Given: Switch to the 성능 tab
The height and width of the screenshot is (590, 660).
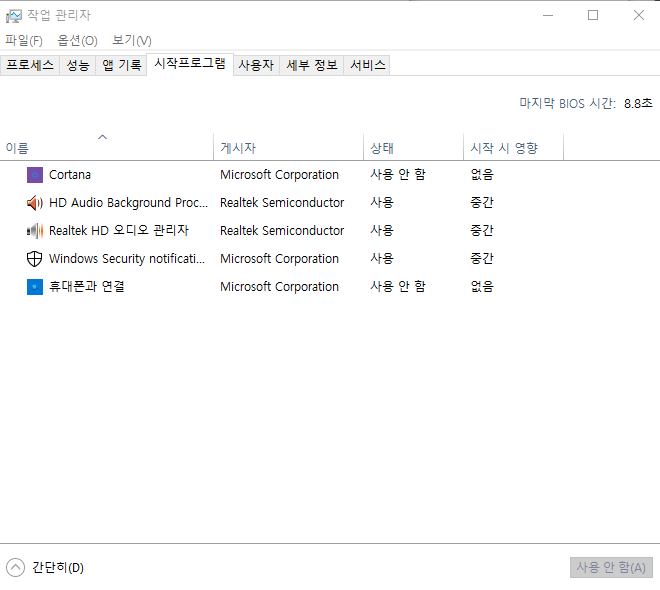Looking at the screenshot, I should (x=78, y=65).
